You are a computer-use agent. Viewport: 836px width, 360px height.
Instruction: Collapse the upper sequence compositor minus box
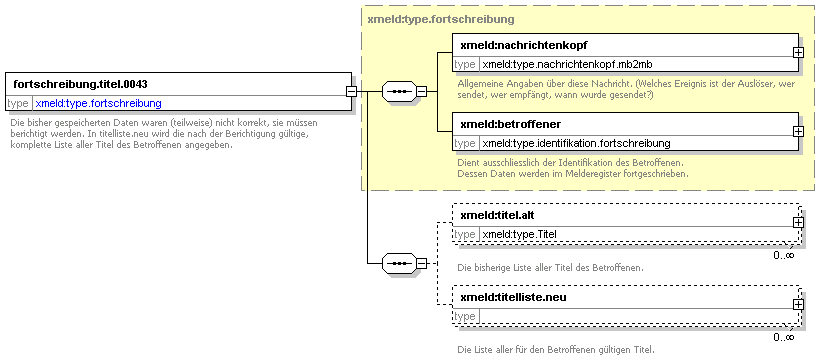(x=421, y=92)
